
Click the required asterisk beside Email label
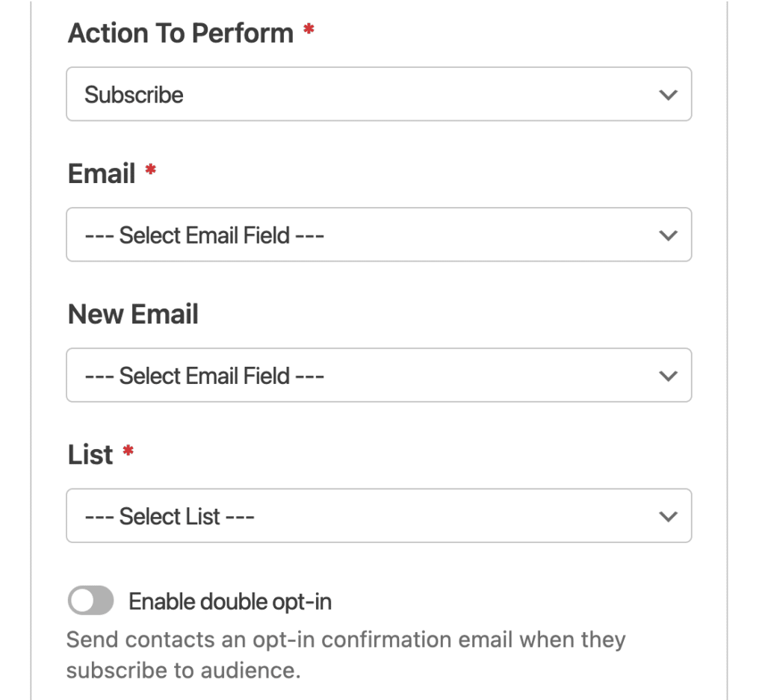pos(149,168)
